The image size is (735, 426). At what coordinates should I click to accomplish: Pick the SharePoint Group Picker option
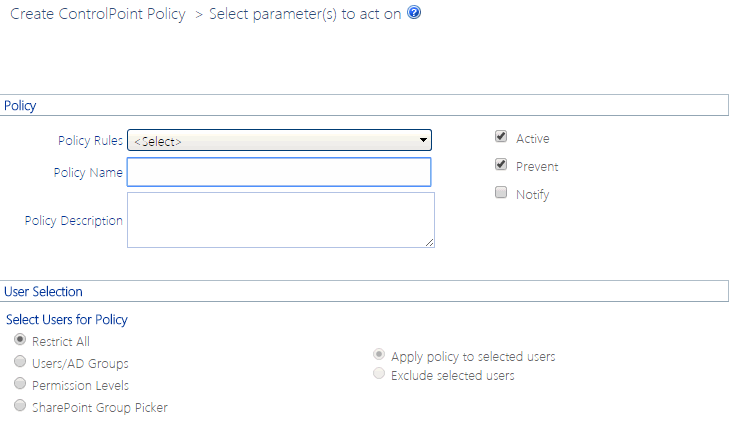tap(20, 406)
